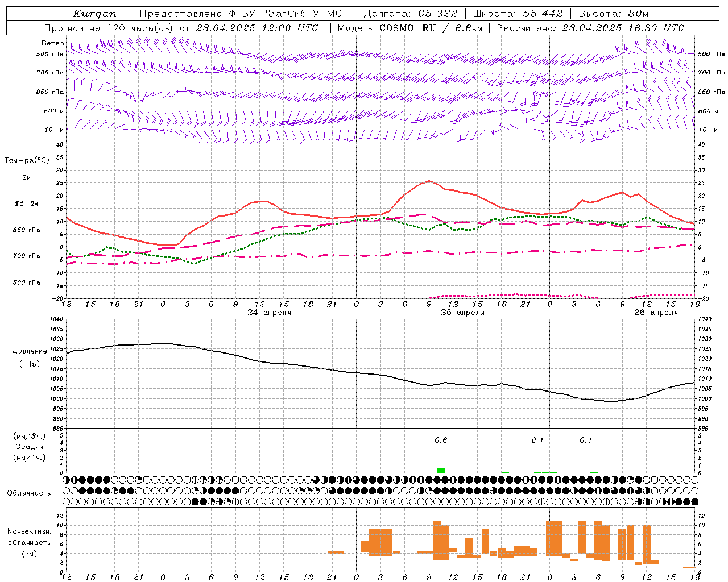Click the green precipitation bar below 0.6
Screen dimensions: 728x582
point(441,470)
